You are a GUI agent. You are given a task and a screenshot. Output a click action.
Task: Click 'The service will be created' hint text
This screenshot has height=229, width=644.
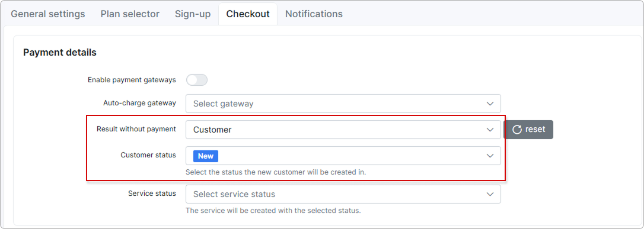pyautogui.click(x=273, y=211)
